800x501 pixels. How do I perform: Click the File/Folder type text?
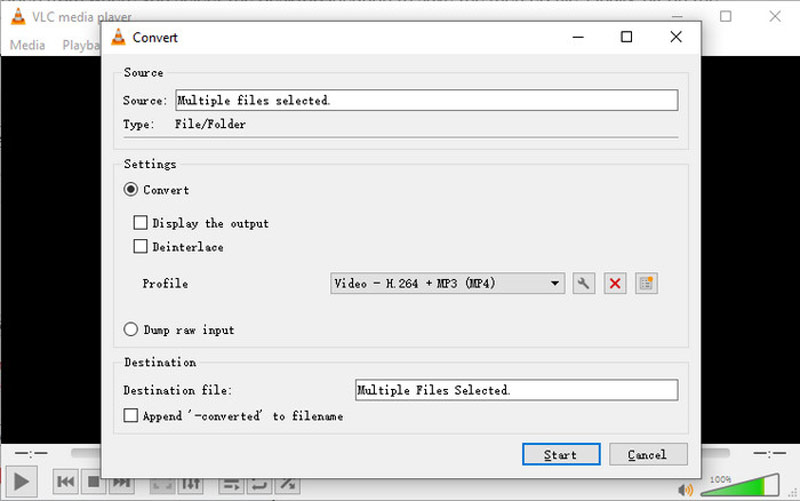pos(210,124)
